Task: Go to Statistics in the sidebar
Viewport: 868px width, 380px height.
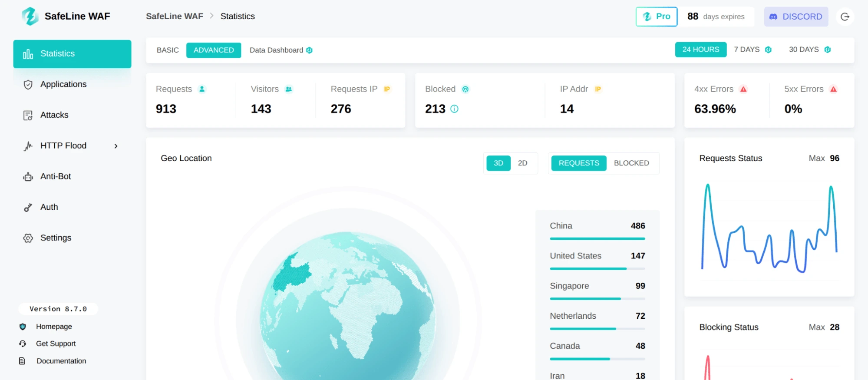Action: click(72, 54)
